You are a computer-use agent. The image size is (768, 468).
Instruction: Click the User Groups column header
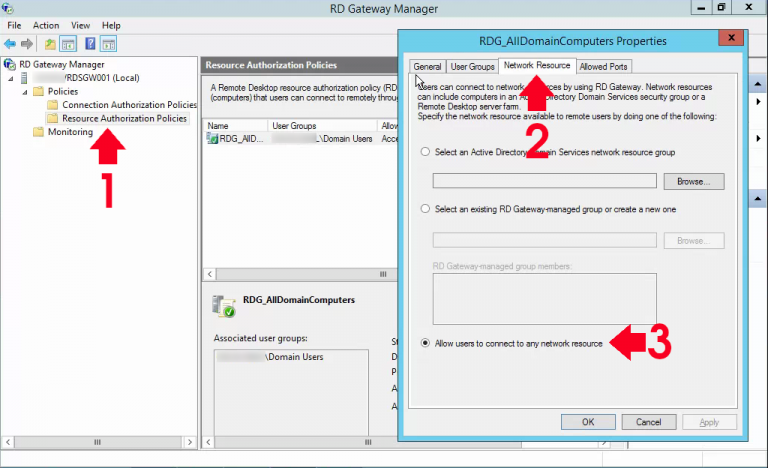click(322, 126)
